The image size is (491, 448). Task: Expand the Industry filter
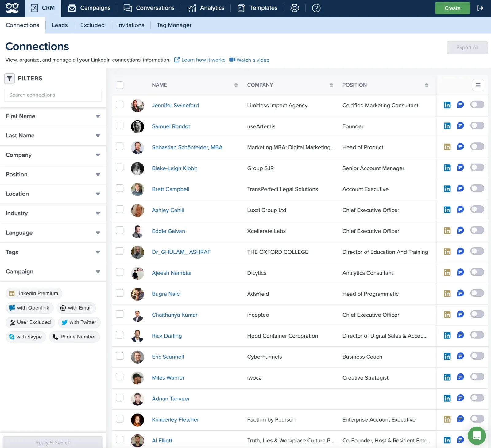pos(53,213)
